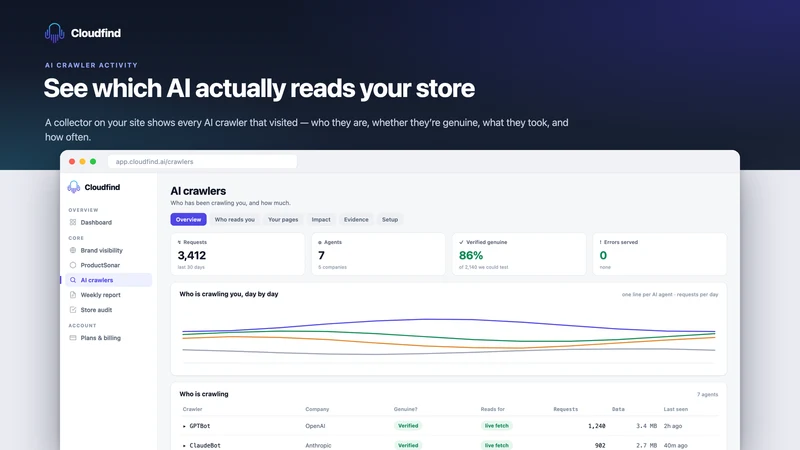Click the yellow minimize window dot
800x450 pixels.
(82, 162)
